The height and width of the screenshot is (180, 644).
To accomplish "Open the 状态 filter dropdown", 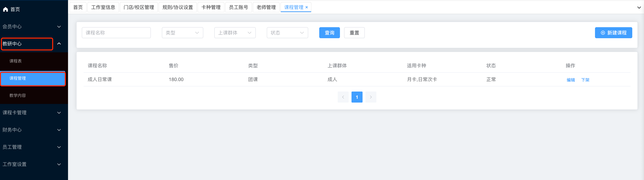I will (287, 33).
